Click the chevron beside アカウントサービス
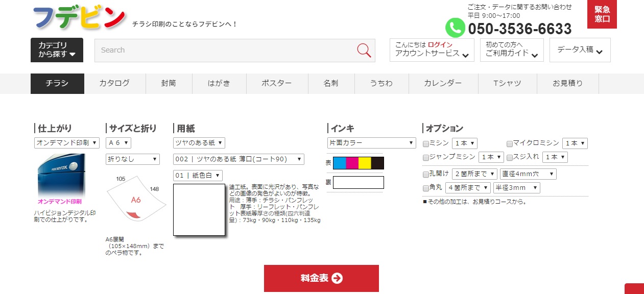 point(465,55)
